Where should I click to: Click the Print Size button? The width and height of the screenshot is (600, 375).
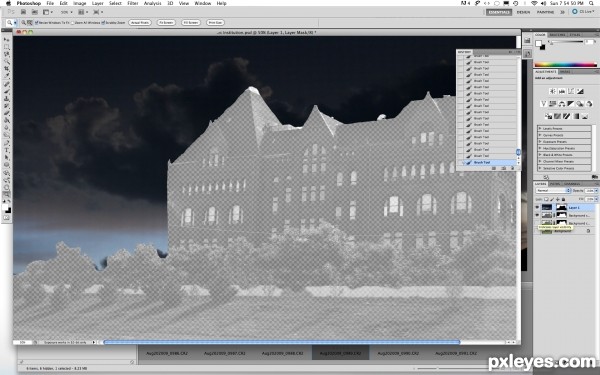coord(215,23)
